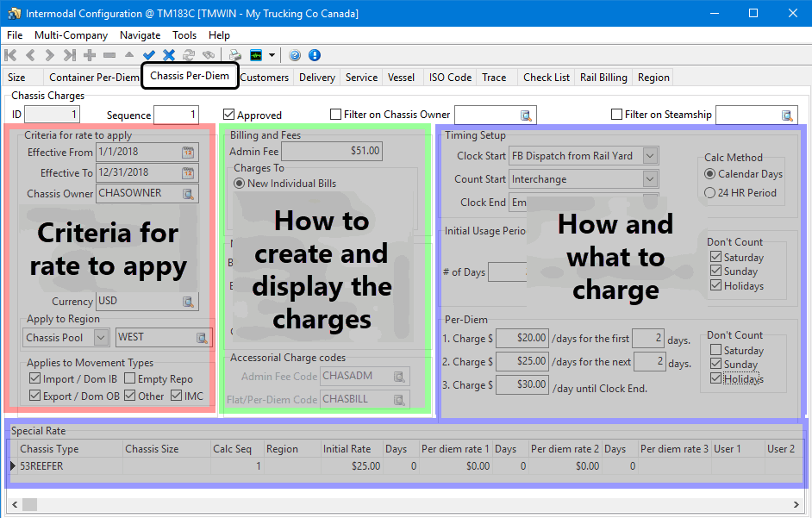Open the help question mark icon
Viewport: 812px width, 518px height.
pos(295,55)
